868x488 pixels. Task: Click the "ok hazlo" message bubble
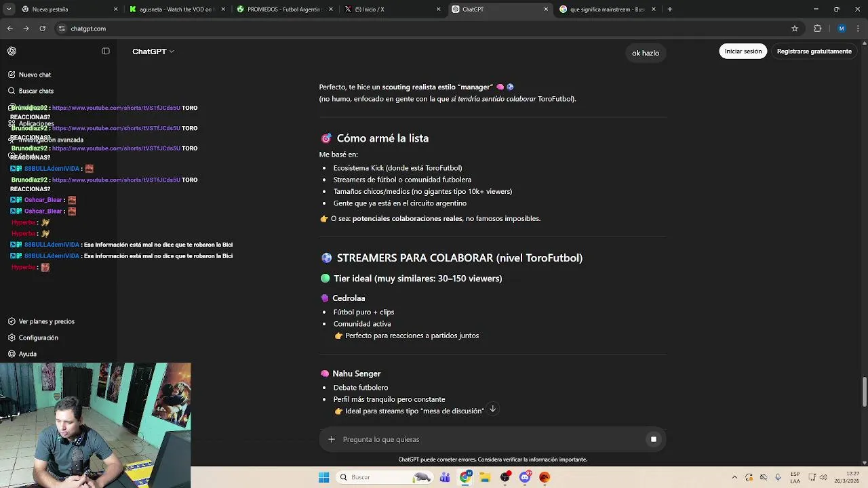coord(646,53)
